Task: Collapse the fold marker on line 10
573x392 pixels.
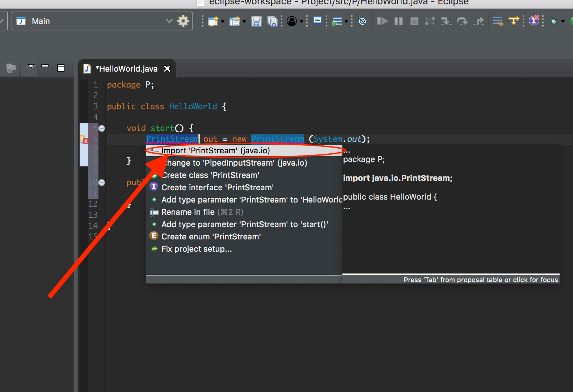Action: pos(102,183)
